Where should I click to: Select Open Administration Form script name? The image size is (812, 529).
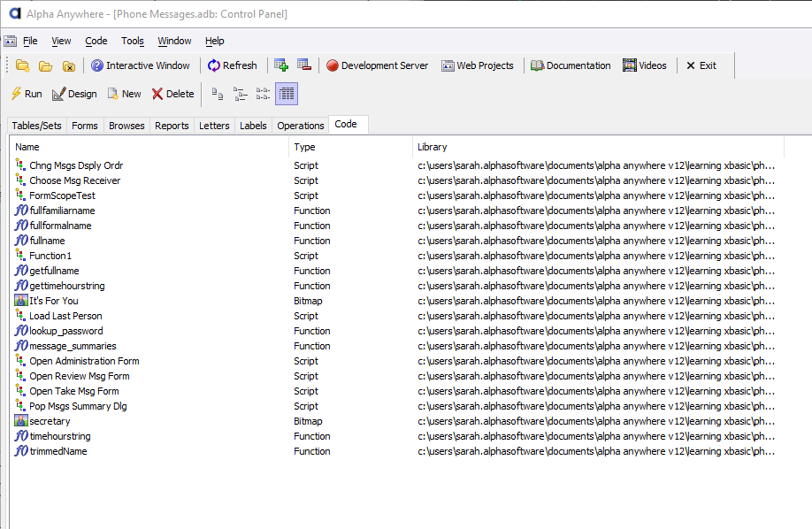84,361
